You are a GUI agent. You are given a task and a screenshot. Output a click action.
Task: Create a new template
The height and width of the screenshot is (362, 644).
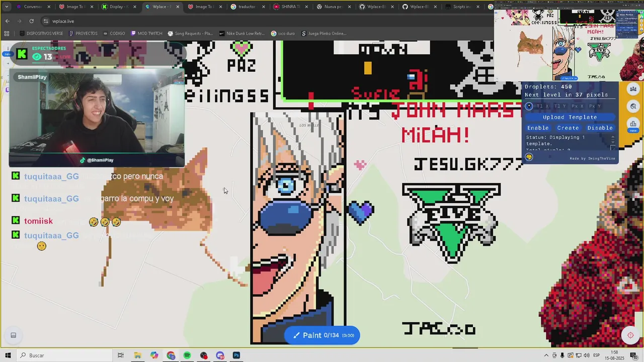click(x=568, y=128)
